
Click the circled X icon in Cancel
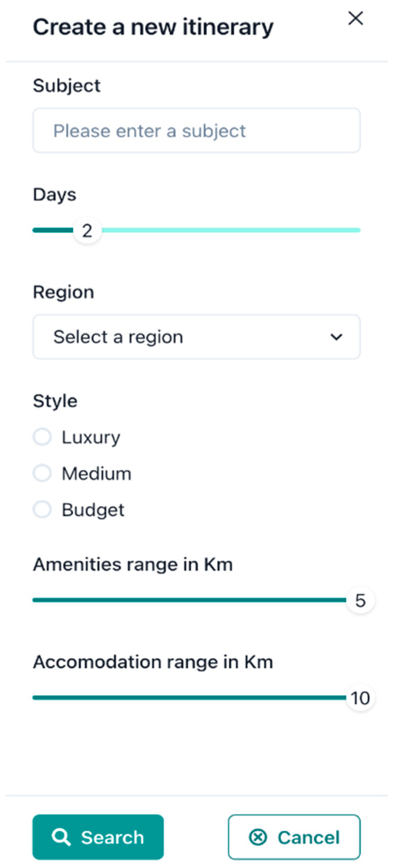click(258, 837)
